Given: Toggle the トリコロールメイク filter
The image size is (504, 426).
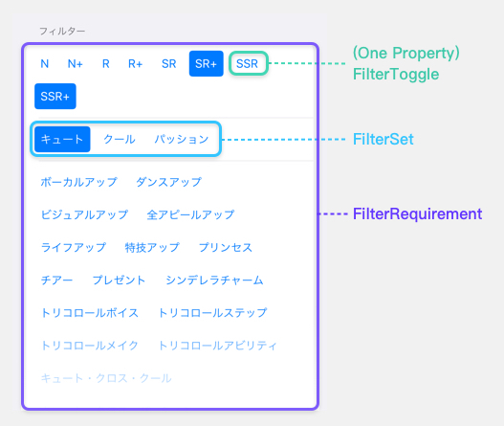Looking at the screenshot, I should (90, 346).
